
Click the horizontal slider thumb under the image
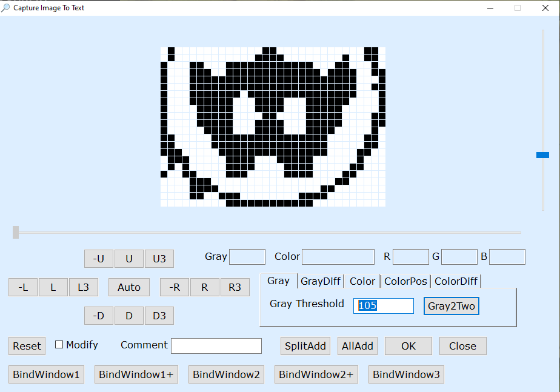[x=16, y=232]
